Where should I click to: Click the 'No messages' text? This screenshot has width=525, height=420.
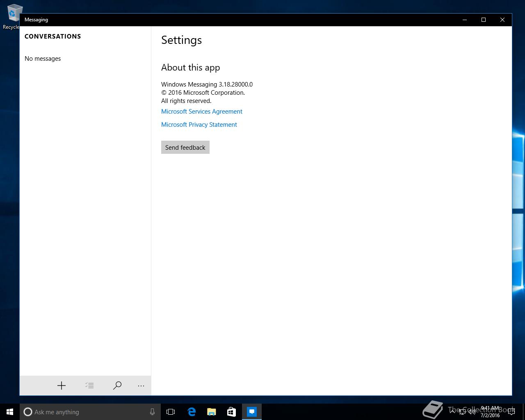pos(43,59)
